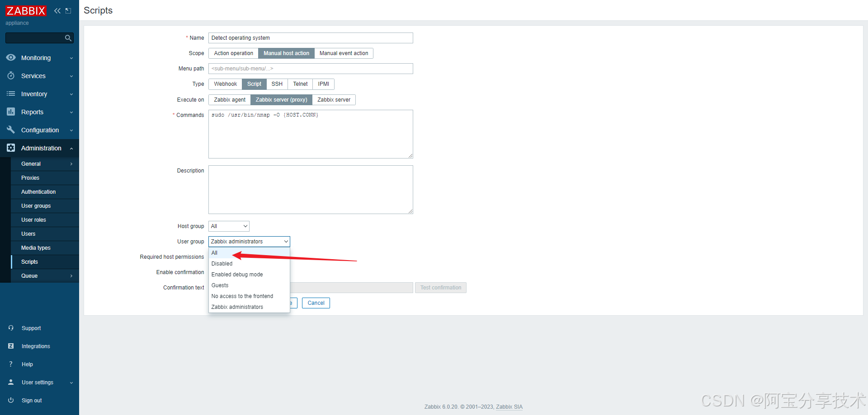This screenshot has width=868, height=415.
Task: Select Enabled debug mode option
Action: click(249, 275)
